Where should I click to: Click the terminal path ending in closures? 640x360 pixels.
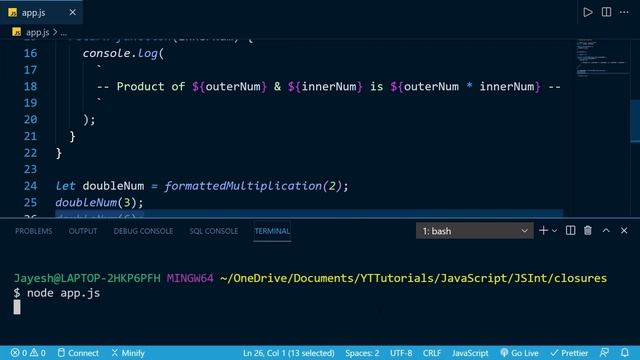point(413,278)
